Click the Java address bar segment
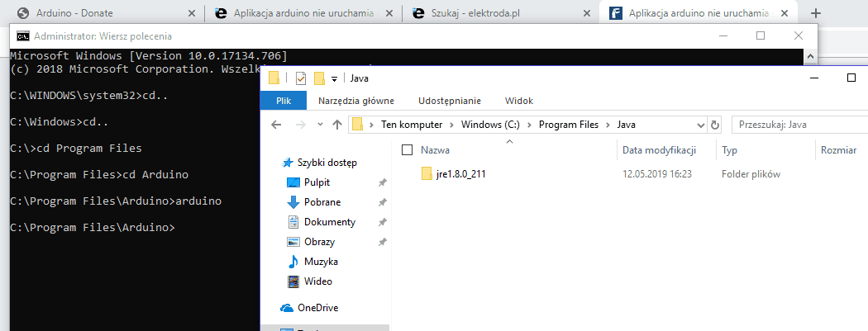 click(627, 125)
